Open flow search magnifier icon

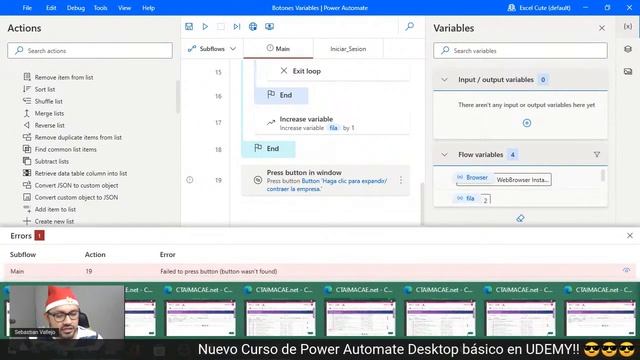(x=409, y=27)
